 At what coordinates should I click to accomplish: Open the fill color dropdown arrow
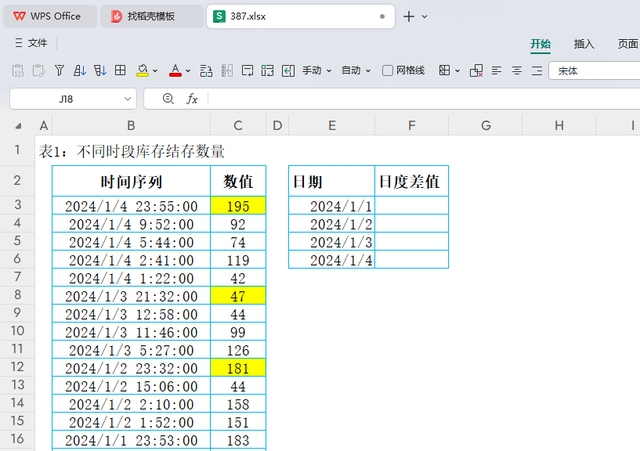pyautogui.click(x=156, y=71)
